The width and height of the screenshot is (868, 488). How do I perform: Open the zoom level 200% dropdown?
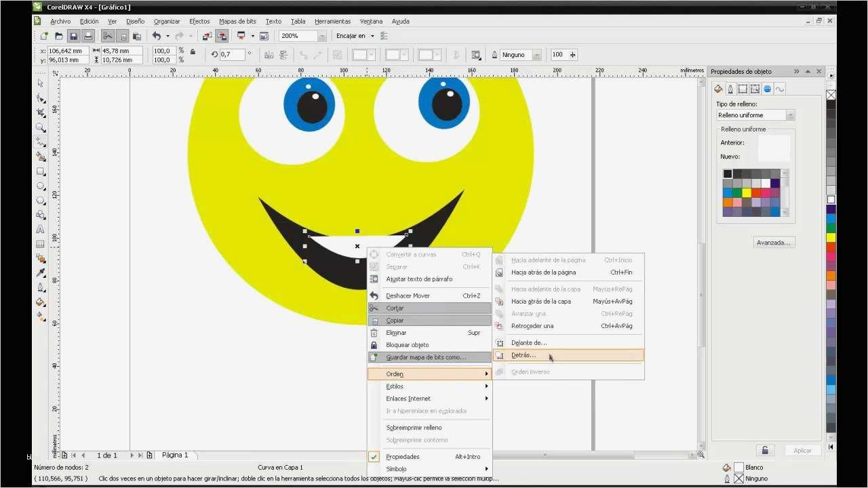coord(322,36)
